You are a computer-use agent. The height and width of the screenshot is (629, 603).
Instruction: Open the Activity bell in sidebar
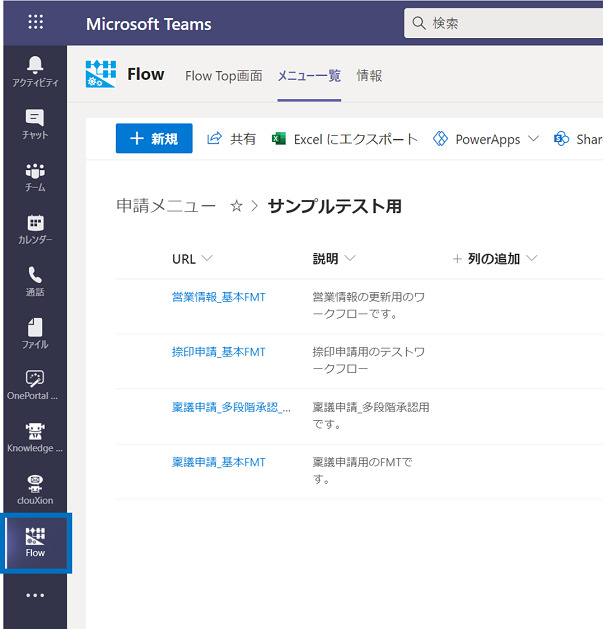pyautogui.click(x=35, y=70)
